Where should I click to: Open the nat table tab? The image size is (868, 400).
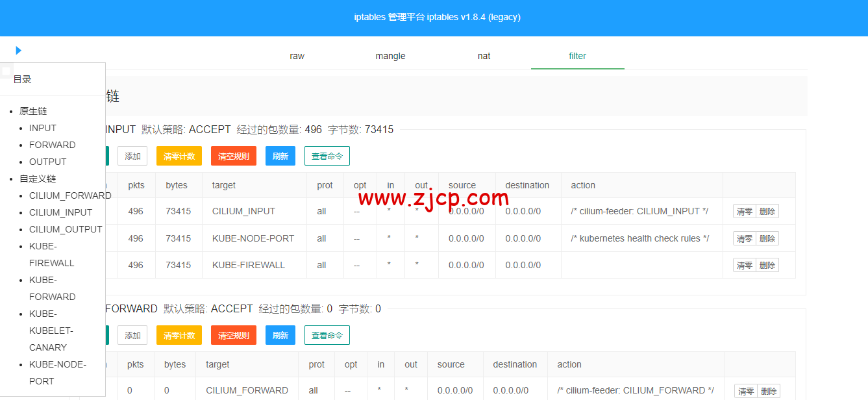tap(484, 56)
